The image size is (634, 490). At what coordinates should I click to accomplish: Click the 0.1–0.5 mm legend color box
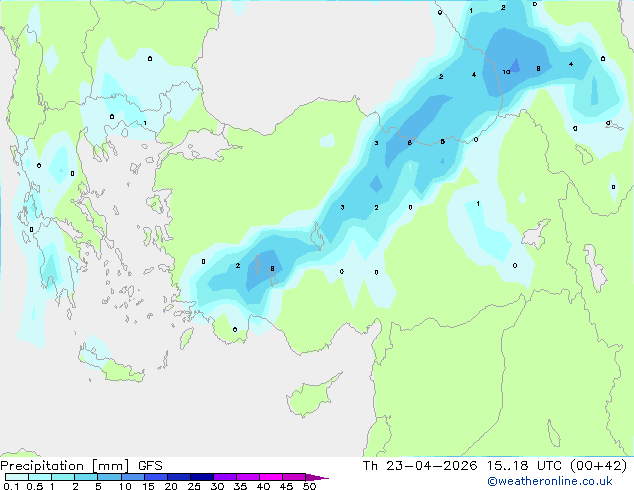click(17, 477)
